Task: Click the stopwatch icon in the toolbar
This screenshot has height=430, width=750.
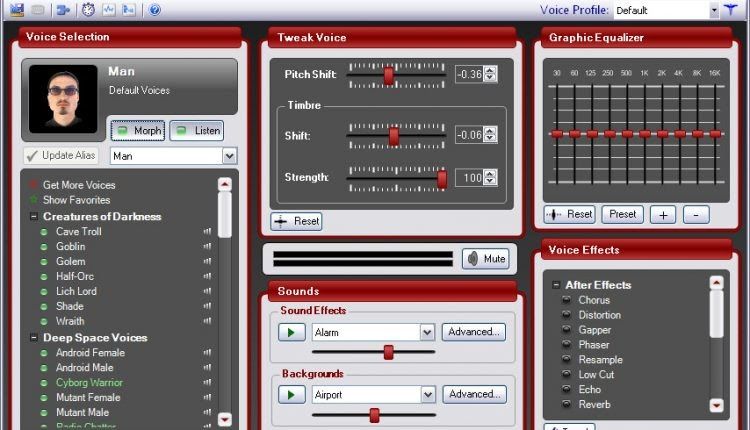Action: pos(88,10)
